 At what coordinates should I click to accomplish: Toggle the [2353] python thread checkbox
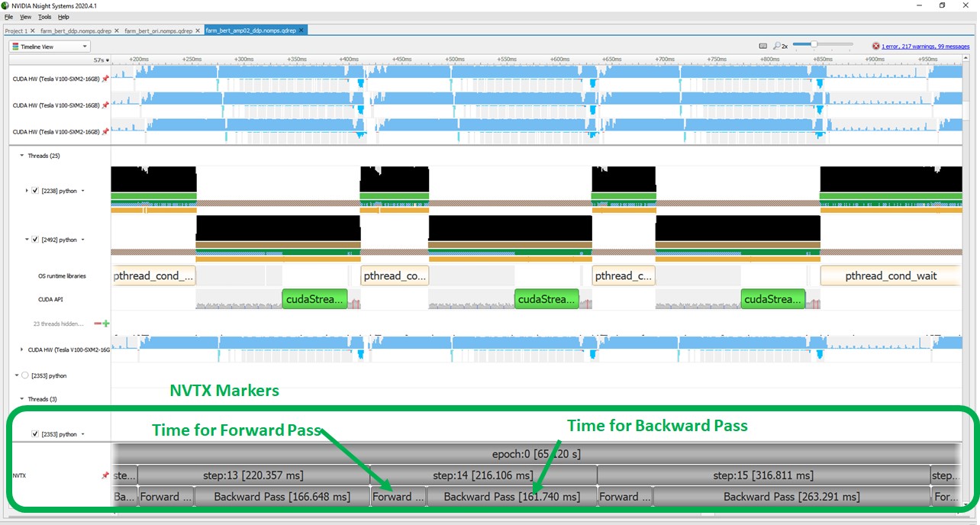coord(35,434)
